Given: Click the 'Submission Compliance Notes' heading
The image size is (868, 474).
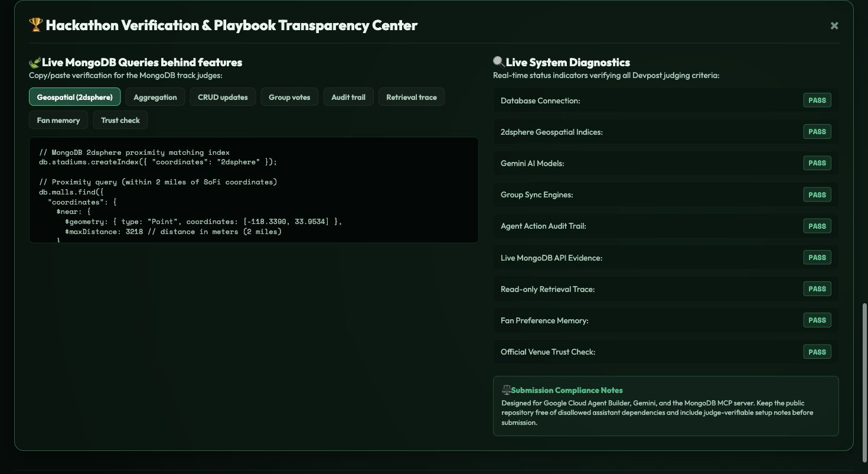Looking at the screenshot, I should [x=567, y=390].
